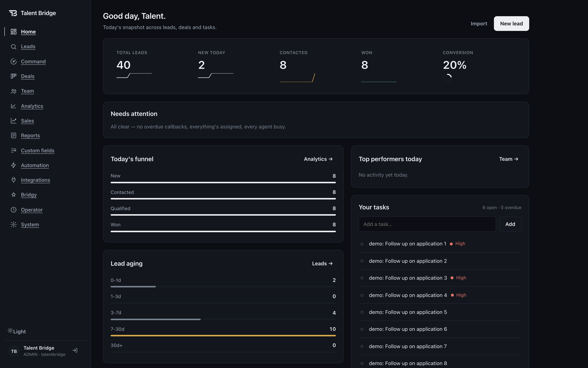Click the TB user avatar
This screenshot has height=368, width=588.
(14, 351)
